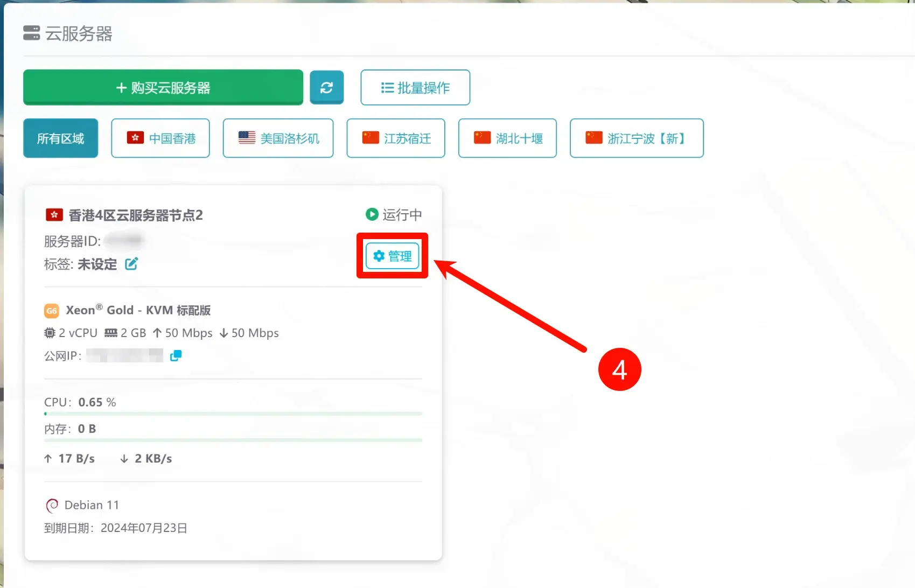Click the 内存 0 B memory value
Screen dimensions: 915x588
point(87,429)
